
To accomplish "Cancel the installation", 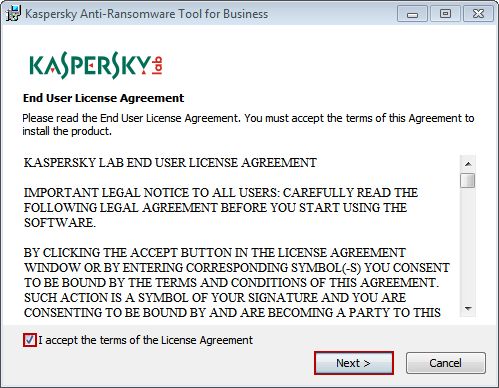I will (446, 363).
